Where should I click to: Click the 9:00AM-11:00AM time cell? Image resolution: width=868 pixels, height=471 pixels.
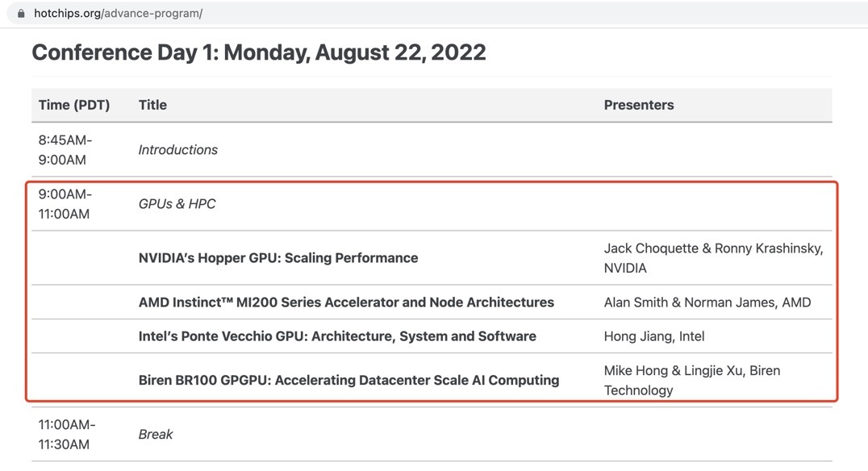pyautogui.click(x=65, y=204)
